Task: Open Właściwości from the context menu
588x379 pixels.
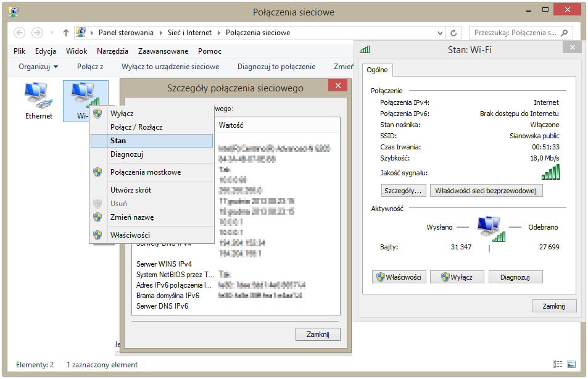Action: (x=152, y=235)
